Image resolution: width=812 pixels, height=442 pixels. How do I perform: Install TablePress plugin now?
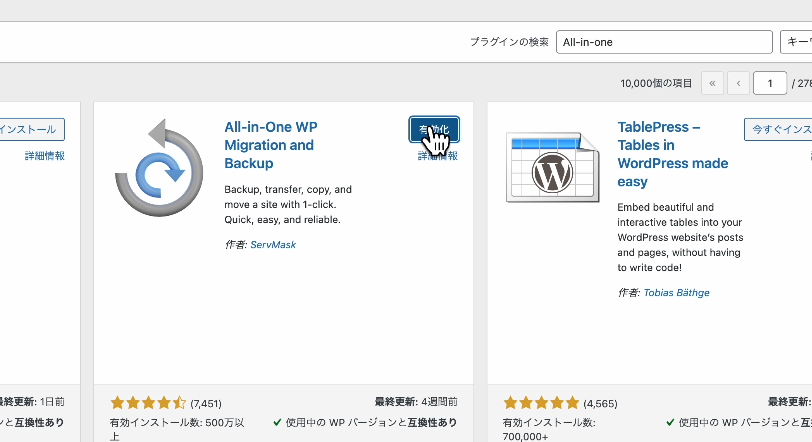(778, 129)
